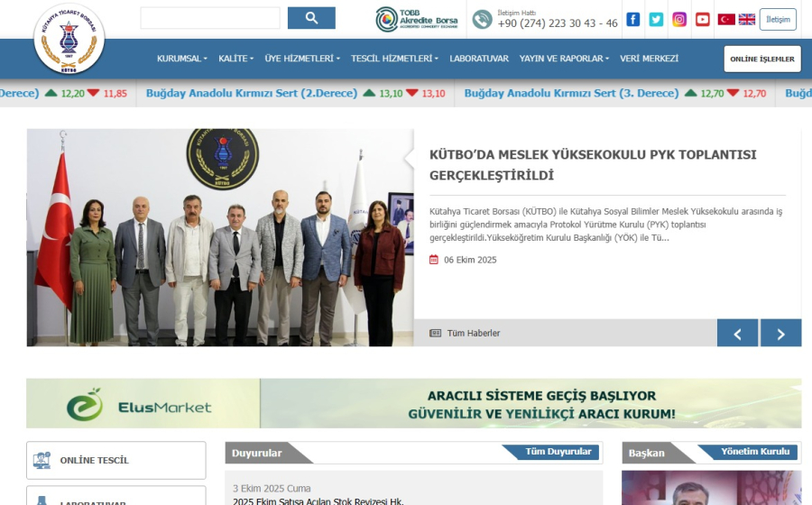Expand the KURUMSAL dropdown menu
This screenshot has width=812, height=505.
click(x=181, y=59)
